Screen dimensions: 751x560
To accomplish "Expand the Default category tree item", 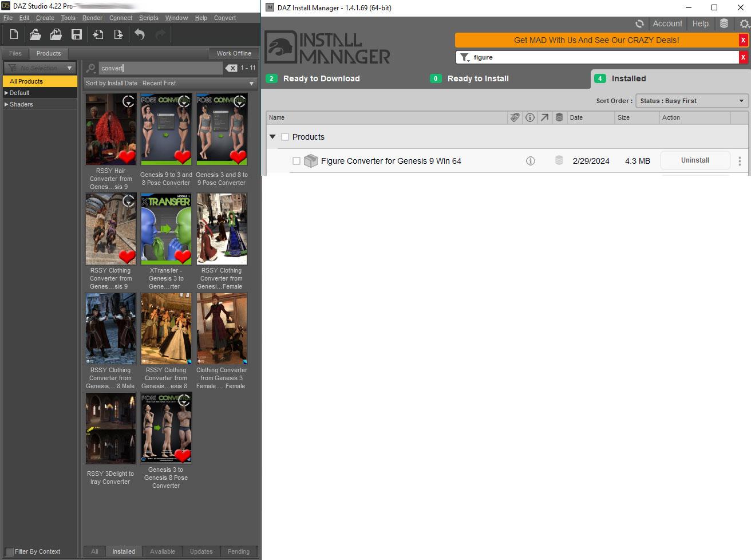I will click(6, 93).
